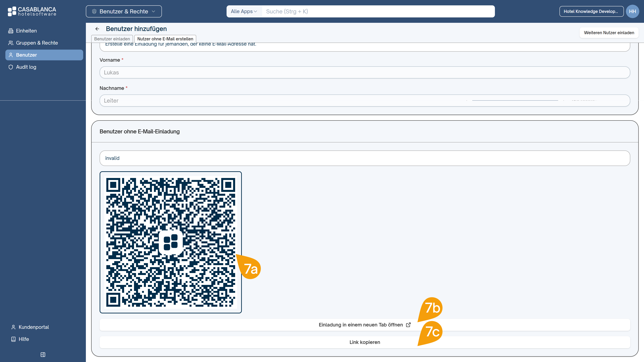Switch to Benutzer einladen tab

(112, 39)
